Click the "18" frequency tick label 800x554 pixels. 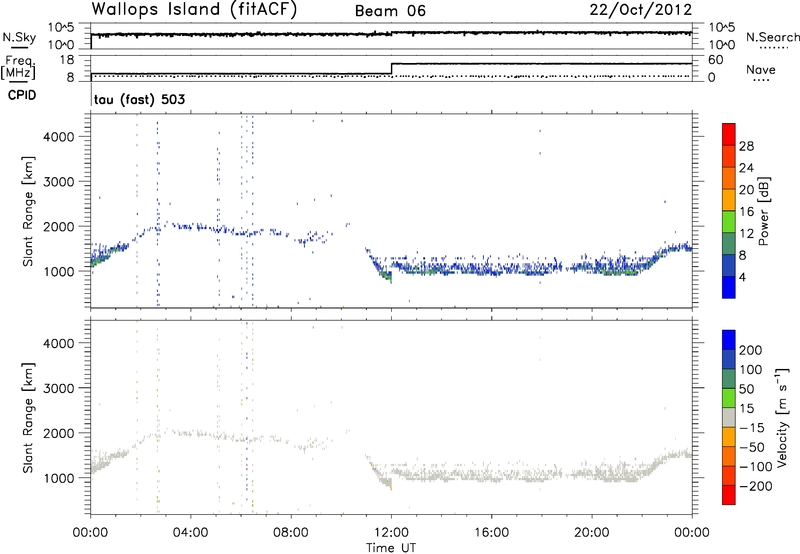point(65,60)
